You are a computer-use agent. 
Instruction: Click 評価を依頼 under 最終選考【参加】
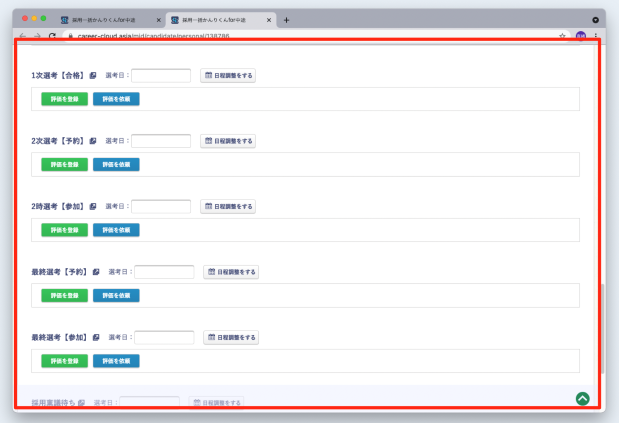pyautogui.click(x=116, y=361)
